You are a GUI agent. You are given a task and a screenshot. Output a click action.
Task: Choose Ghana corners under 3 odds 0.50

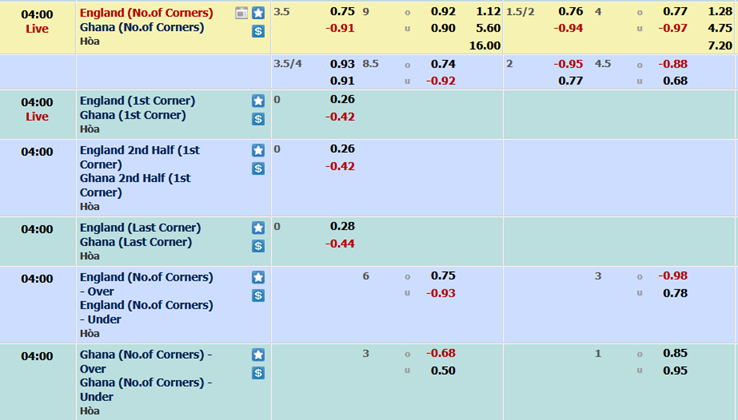(x=443, y=371)
